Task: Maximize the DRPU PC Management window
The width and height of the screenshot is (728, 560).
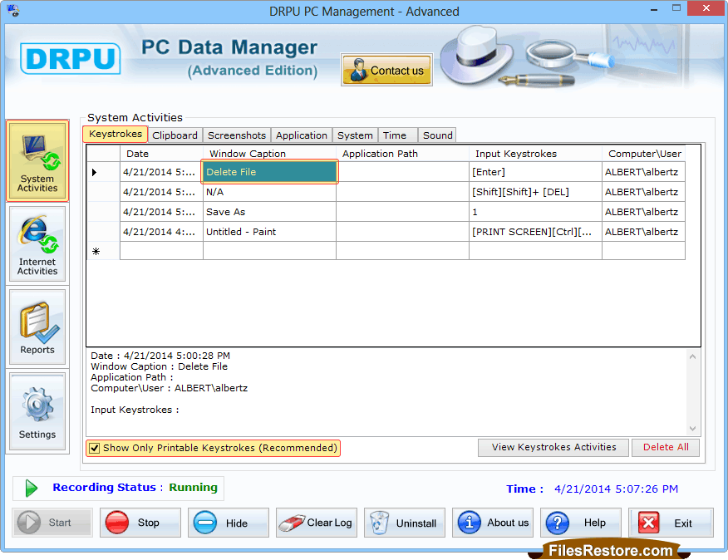Action: point(676,8)
